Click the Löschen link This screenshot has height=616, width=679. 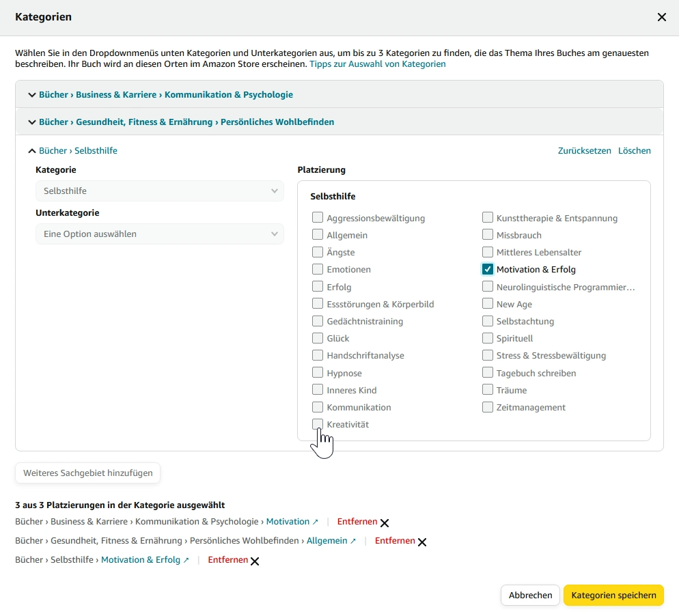634,151
